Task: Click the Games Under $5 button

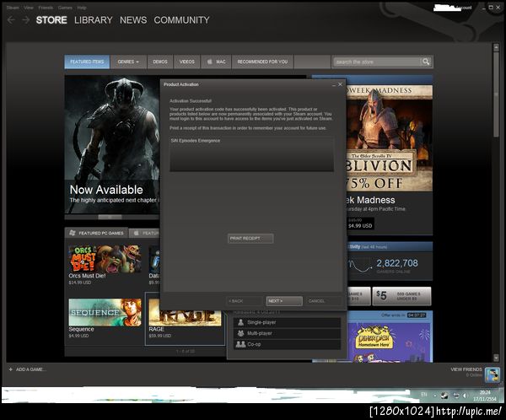Action: coord(401,296)
